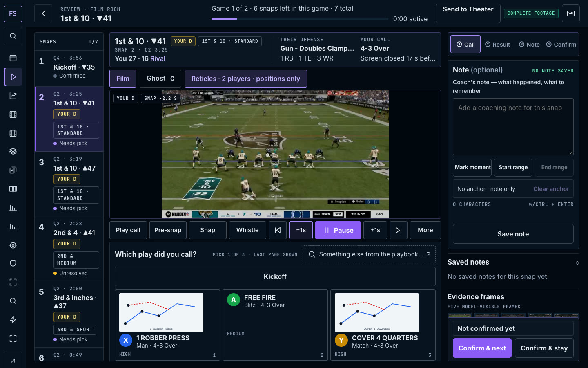Toggle Reticles 2 players positions only

pyautogui.click(x=246, y=79)
